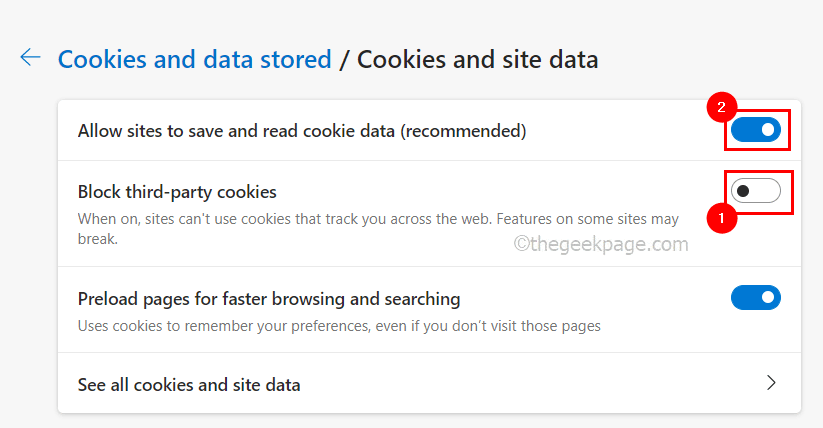This screenshot has width=823, height=428.
Task: Open the 'Cookies and data stored' breadcrumb link
Action: pyautogui.click(x=194, y=59)
